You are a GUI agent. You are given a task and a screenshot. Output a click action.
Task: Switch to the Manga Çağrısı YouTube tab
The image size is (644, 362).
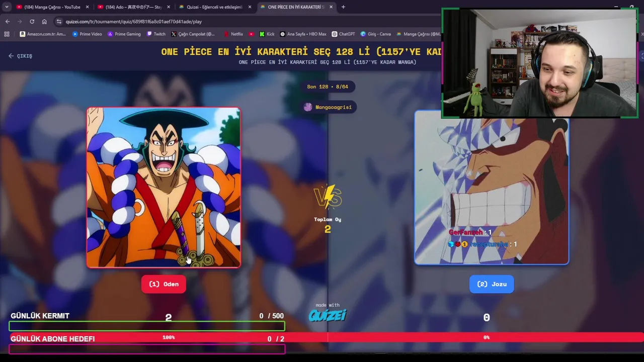[52, 7]
